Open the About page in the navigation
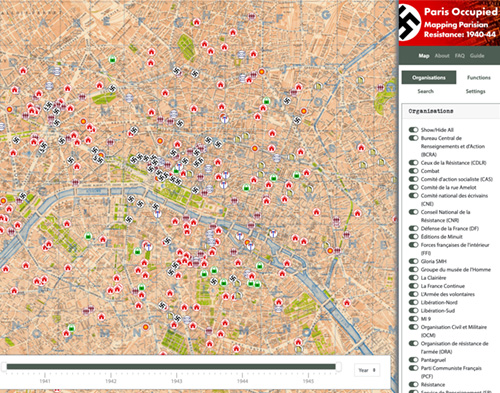The height and width of the screenshot is (393, 500). click(442, 56)
